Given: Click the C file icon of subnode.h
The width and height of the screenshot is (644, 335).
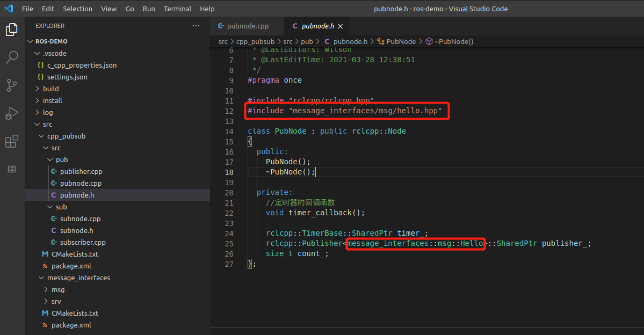Looking at the screenshot, I should pos(54,231).
